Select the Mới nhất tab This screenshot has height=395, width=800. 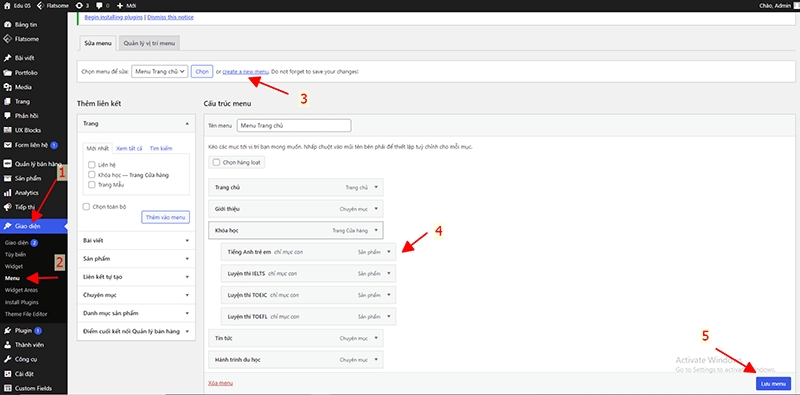[x=97, y=148]
